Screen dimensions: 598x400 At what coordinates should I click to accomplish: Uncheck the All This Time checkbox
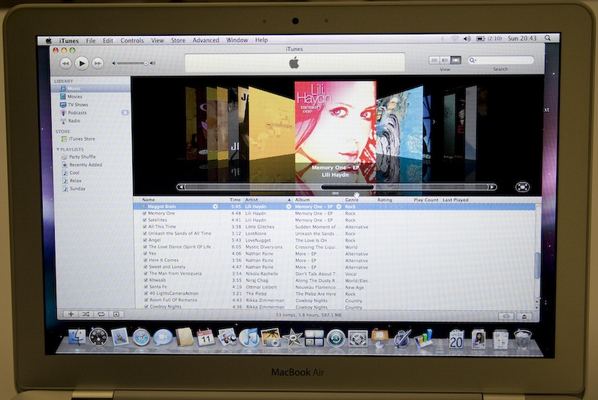145,227
